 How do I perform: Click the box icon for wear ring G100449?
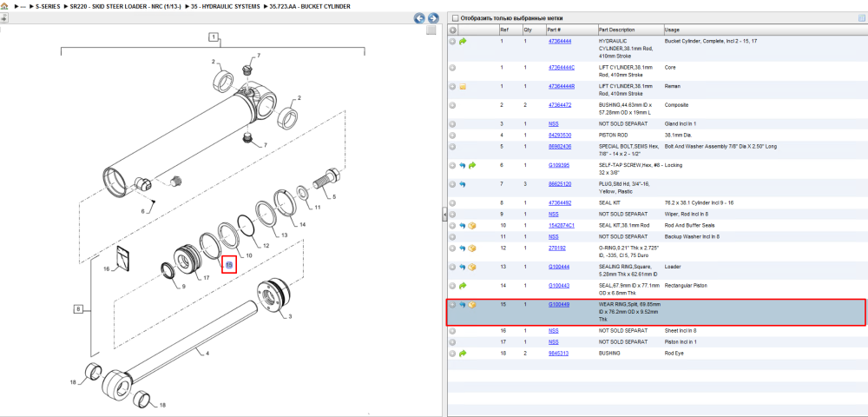(x=472, y=305)
